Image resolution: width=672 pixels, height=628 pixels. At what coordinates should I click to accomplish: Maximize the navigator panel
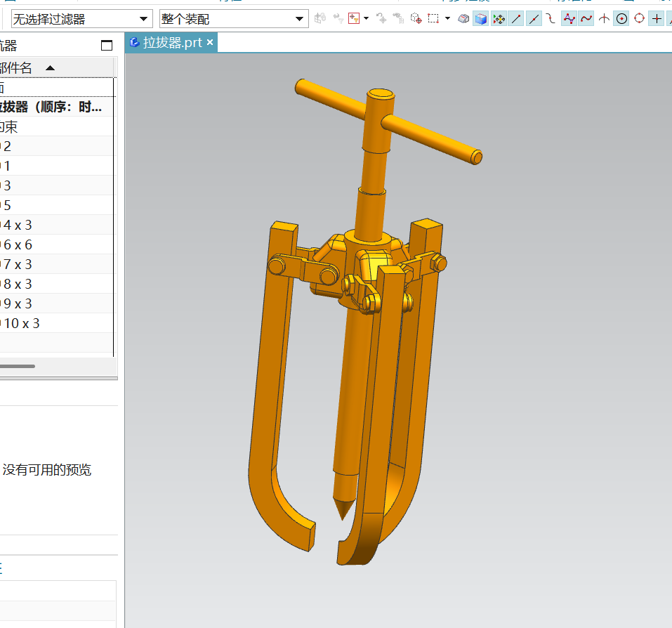(107, 46)
